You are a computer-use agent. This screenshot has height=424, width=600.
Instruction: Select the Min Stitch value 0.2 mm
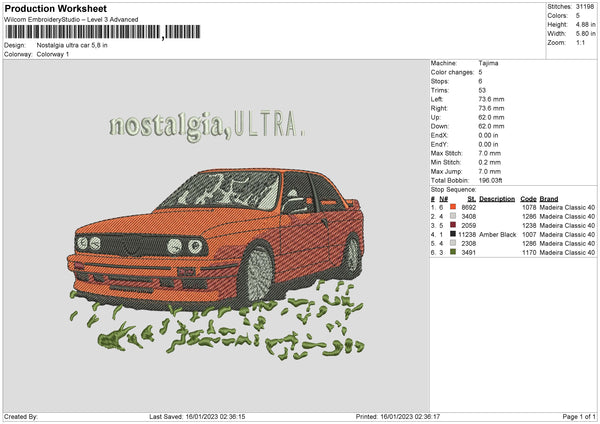(x=489, y=162)
